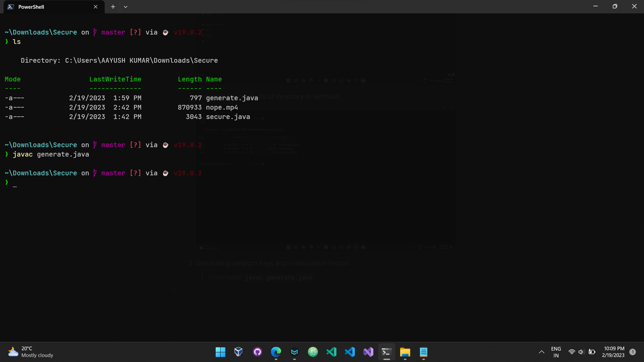Open Visual Studio from the taskbar
Screen dimensions: 644x362
point(368,352)
